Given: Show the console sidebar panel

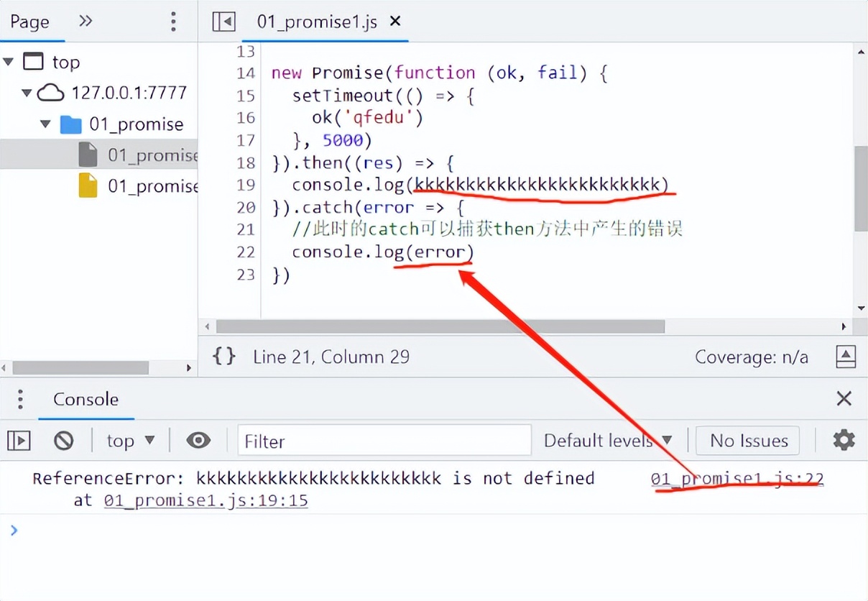Looking at the screenshot, I should point(19,440).
